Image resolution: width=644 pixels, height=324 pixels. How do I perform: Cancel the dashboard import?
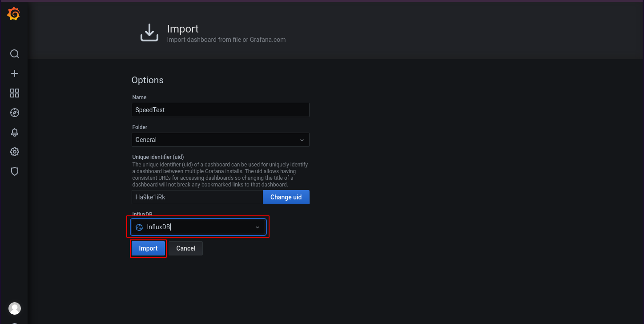click(x=185, y=248)
